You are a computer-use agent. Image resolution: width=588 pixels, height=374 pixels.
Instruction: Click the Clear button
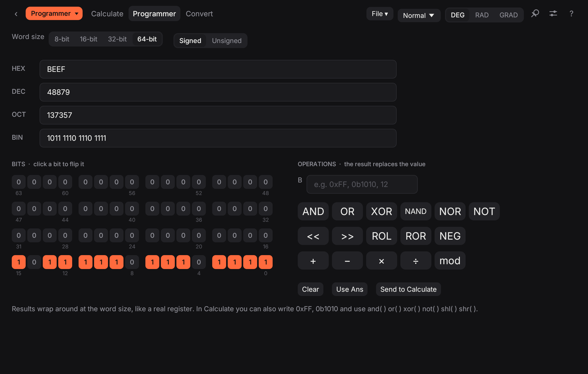(x=311, y=289)
